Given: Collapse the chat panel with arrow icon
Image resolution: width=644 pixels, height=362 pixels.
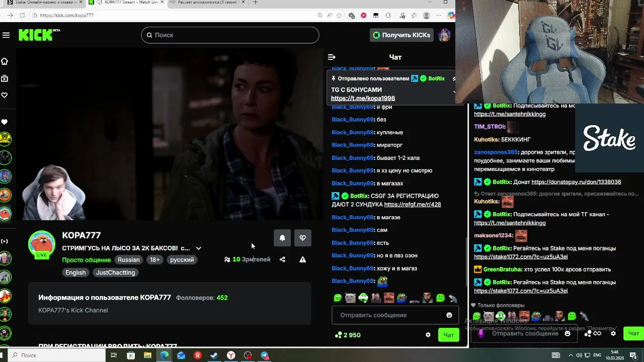Looking at the screenshot, I should (332, 57).
